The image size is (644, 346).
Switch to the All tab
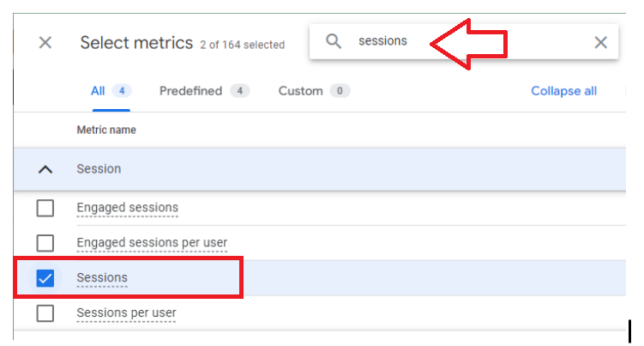111,91
